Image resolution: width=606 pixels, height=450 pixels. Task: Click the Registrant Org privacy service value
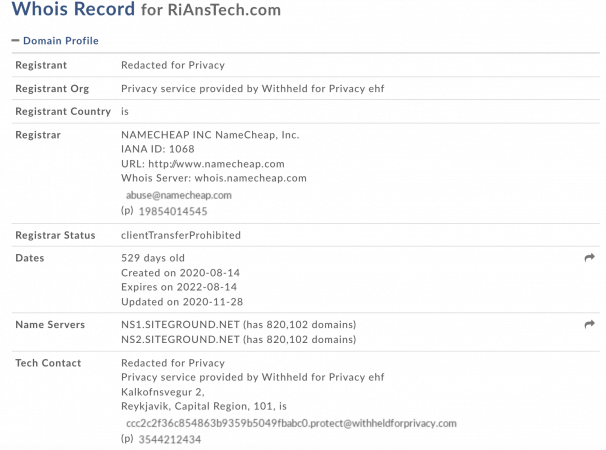coord(253,89)
